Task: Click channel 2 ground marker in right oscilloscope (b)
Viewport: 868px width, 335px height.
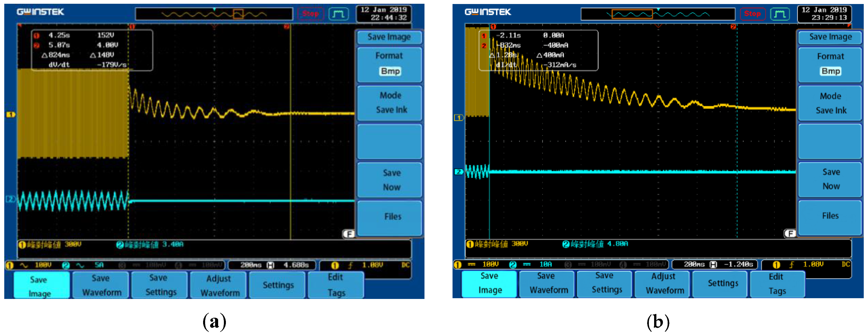Action: tap(459, 172)
